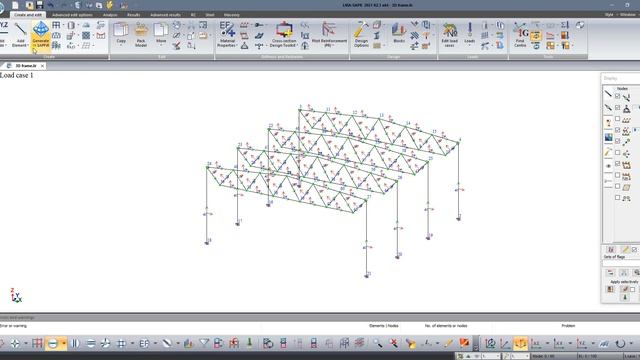Viewport: 640px width, 360px height.
Task: Click the New document icon in the title bar
Action: [16, 5]
